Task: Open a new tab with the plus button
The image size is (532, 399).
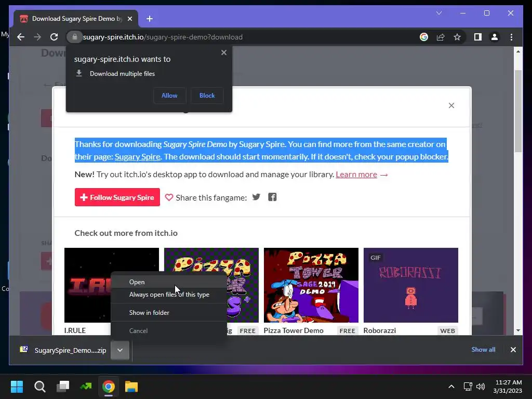Action: click(x=150, y=19)
